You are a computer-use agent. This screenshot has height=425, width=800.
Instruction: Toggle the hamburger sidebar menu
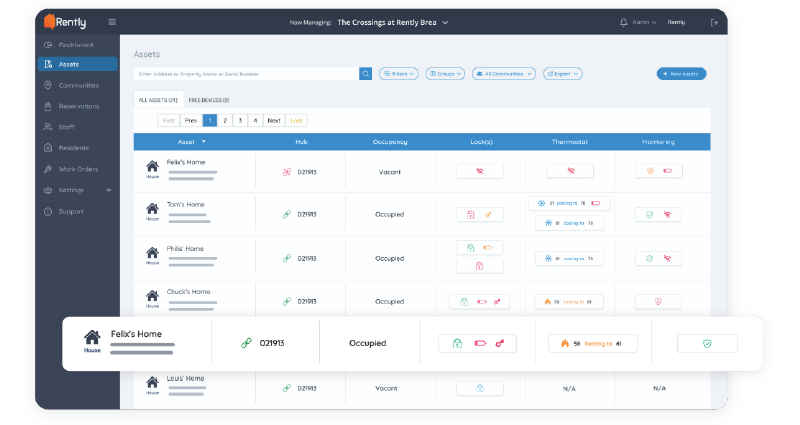point(112,22)
